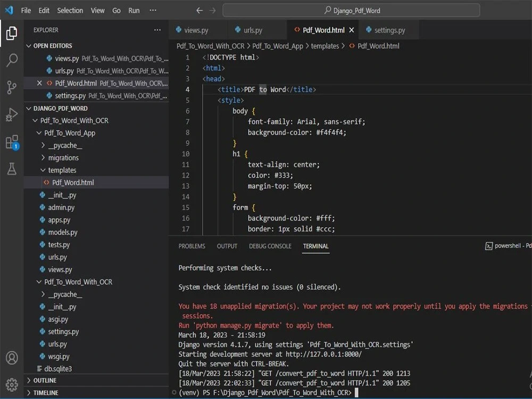Open the powershell terminal icon
This screenshot has width=532, height=399.
[x=488, y=245]
